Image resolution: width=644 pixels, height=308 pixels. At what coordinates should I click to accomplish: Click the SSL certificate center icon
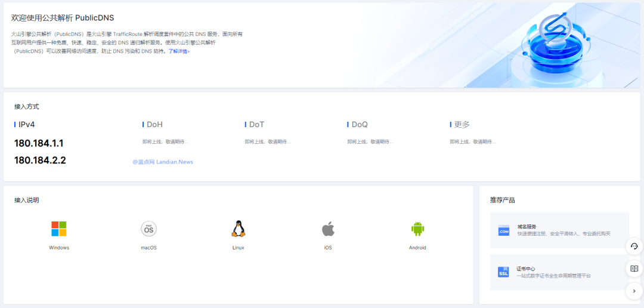(504, 272)
